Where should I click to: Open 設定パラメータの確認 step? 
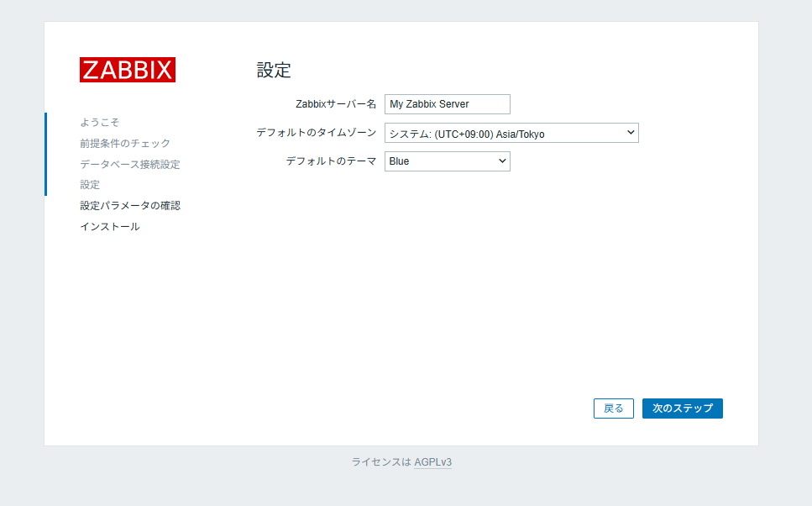[128, 204]
